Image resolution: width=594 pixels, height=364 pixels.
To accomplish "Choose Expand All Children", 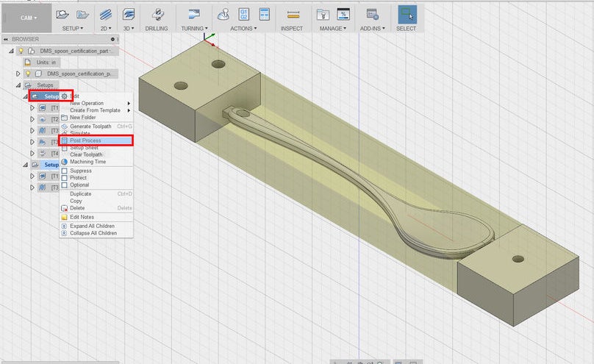I will [x=96, y=226].
